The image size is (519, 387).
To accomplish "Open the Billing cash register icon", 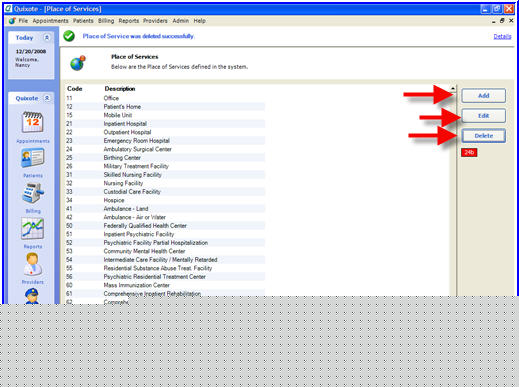I will coord(32,193).
